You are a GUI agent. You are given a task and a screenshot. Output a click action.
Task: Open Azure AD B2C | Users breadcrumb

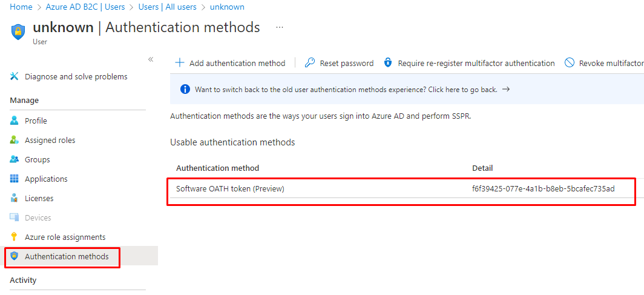[85, 7]
